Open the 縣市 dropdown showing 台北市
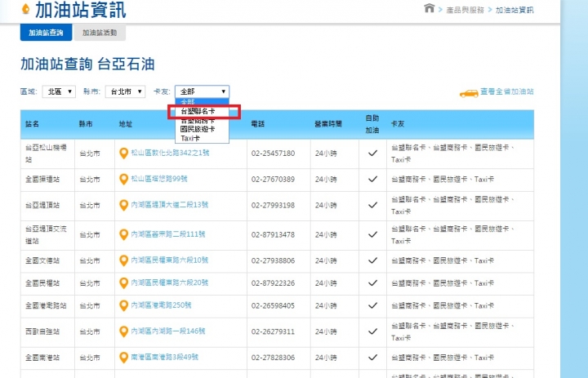Viewport: 588px width, 378px height. pos(125,91)
